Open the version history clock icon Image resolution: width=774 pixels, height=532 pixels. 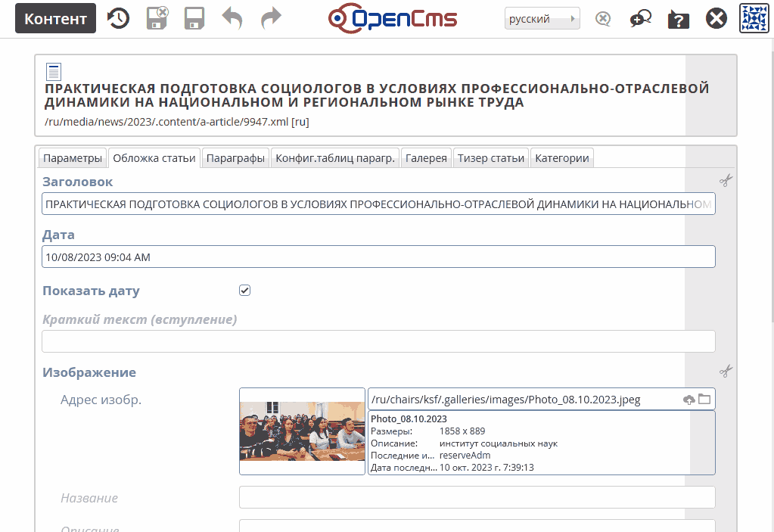tap(118, 19)
